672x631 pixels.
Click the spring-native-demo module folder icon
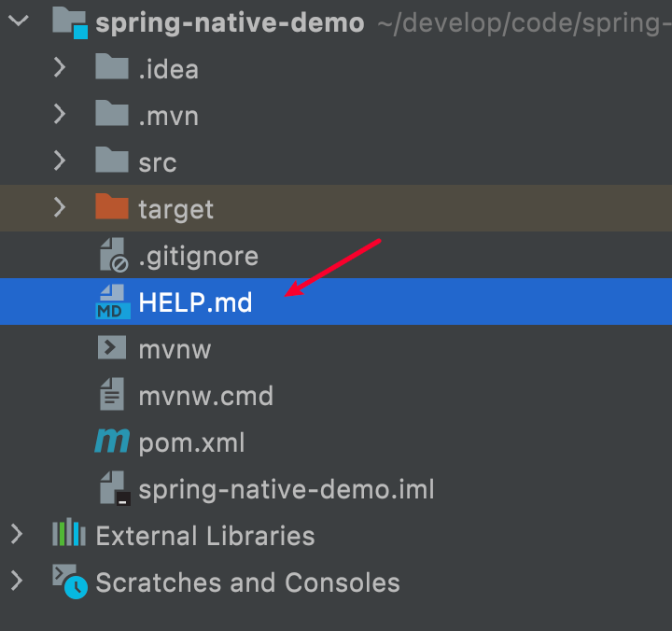pos(70,22)
